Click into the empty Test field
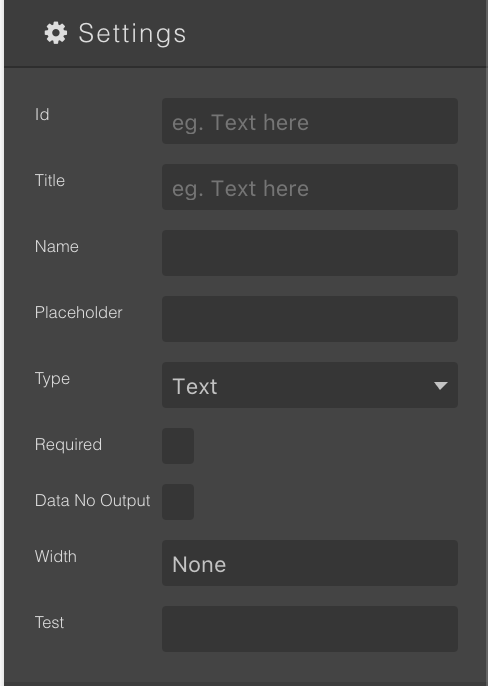 click(310, 630)
